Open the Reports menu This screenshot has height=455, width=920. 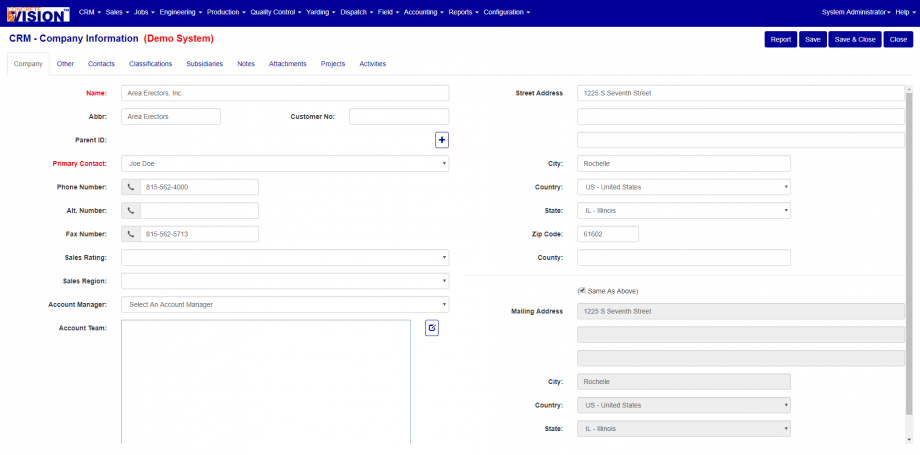pos(464,12)
